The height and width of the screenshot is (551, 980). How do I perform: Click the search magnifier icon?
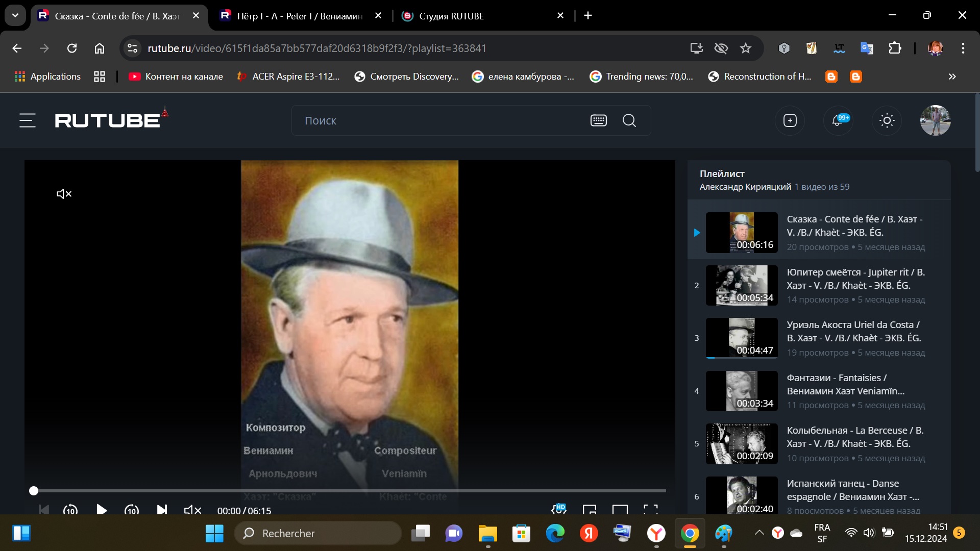tap(629, 120)
